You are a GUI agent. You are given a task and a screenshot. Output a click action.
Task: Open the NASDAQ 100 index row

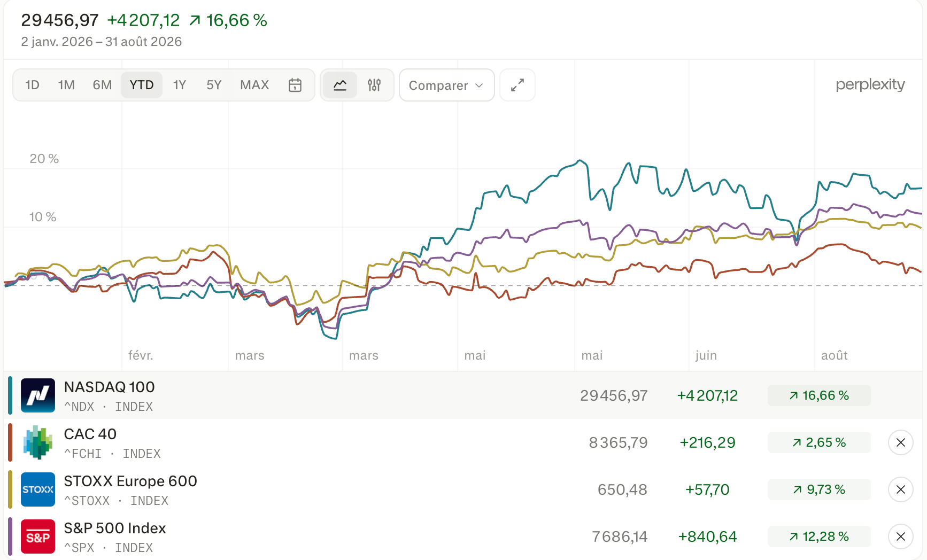(463, 395)
